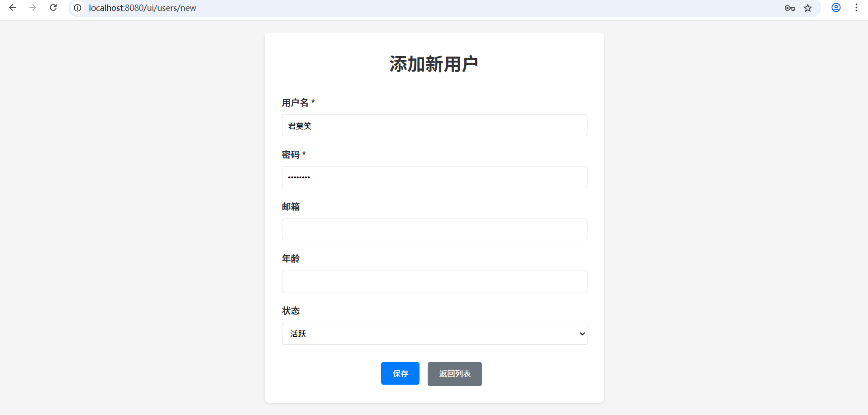Reload the current page
The image size is (868, 415).
53,8
